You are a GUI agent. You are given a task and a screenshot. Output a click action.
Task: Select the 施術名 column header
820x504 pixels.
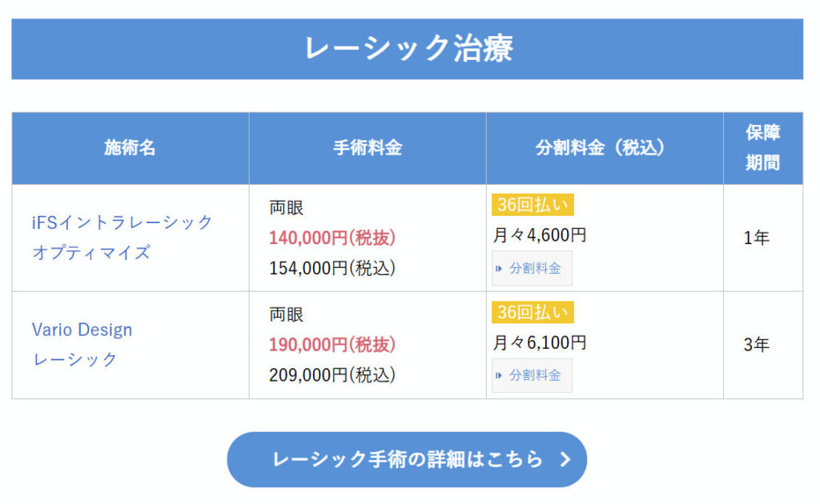click(130, 148)
